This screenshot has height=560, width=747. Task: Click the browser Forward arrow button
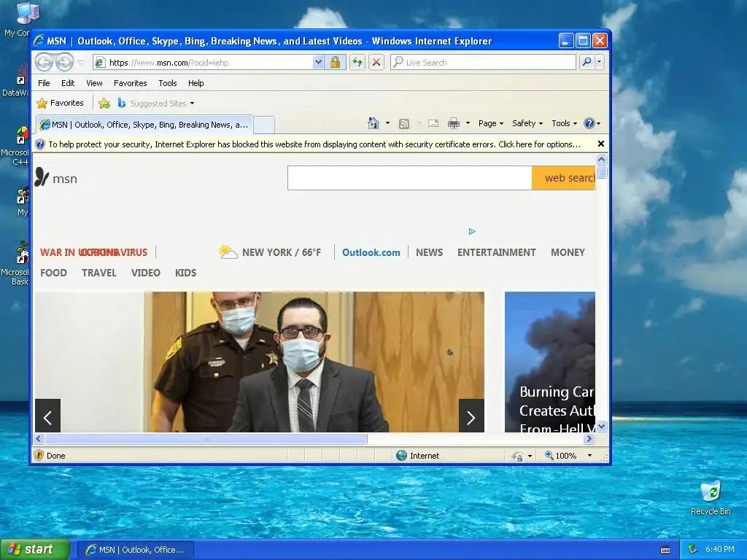tap(64, 62)
